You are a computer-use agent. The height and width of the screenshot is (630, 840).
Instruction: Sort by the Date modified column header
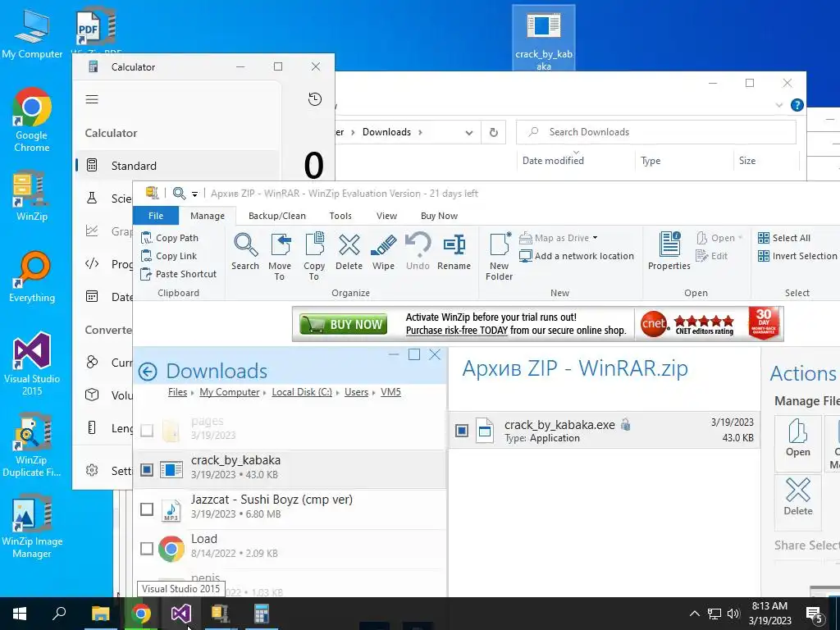tap(553, 161)
